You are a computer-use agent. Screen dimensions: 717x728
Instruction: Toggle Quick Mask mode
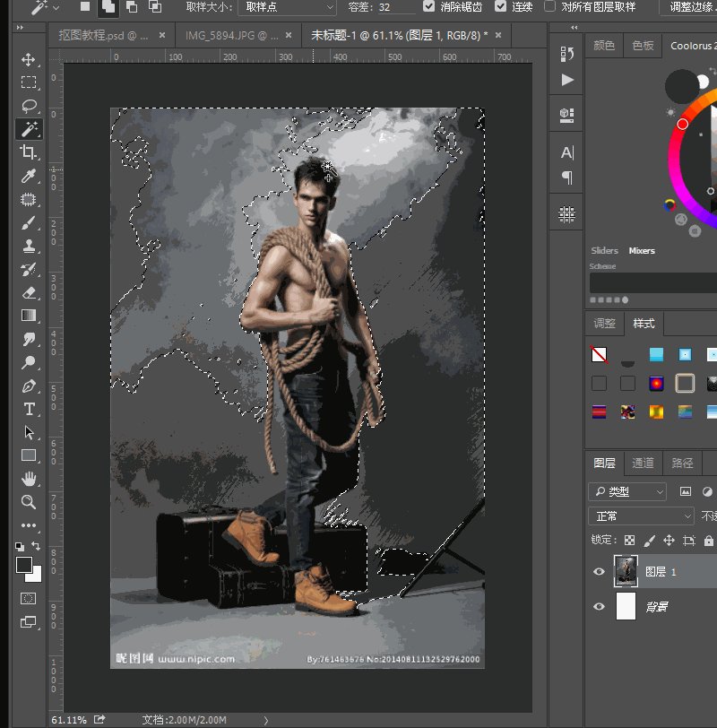coord(29,599)
